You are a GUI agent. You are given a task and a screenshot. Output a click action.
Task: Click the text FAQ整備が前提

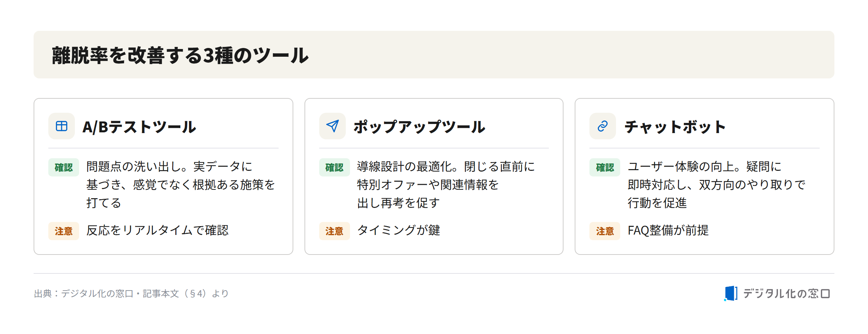[668, 230]
